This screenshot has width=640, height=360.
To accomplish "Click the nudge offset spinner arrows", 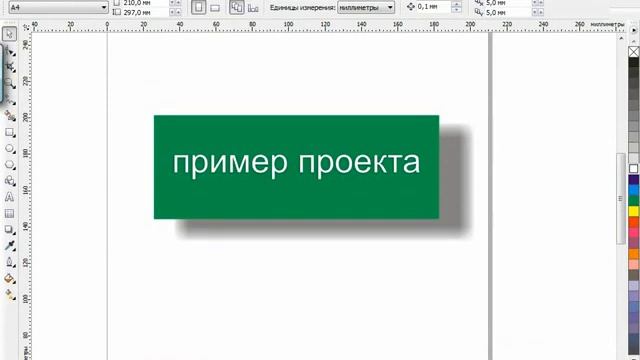I will (457, 7).
